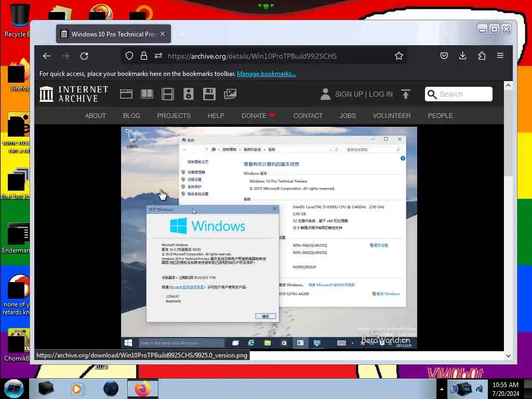Open the Internet Archive Images icon
This screenshot has width=532, height=399.
(230, 94)
